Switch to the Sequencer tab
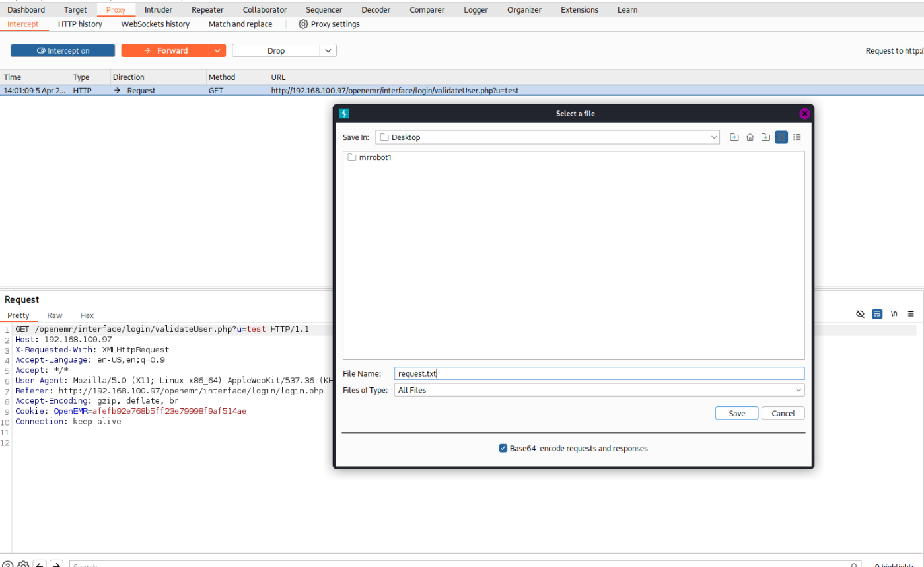The width and height of the screenshot is (924, 567). 324,10
